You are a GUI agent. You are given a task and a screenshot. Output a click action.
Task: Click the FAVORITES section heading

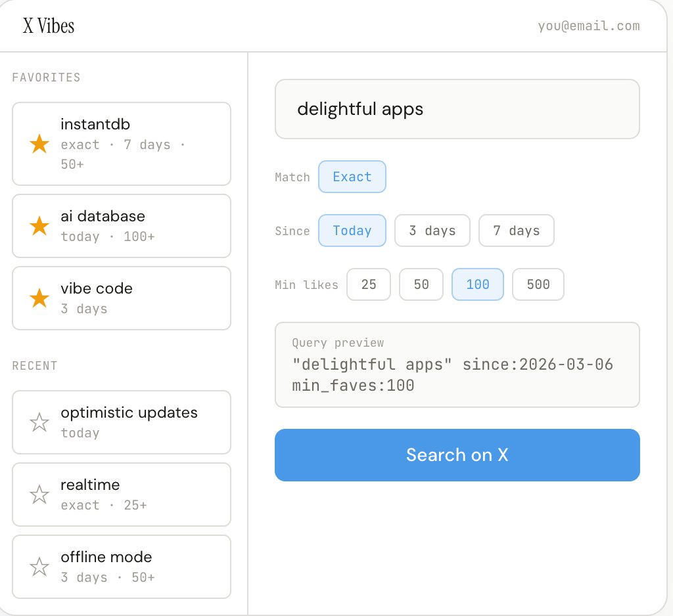[x=47, y=77]
